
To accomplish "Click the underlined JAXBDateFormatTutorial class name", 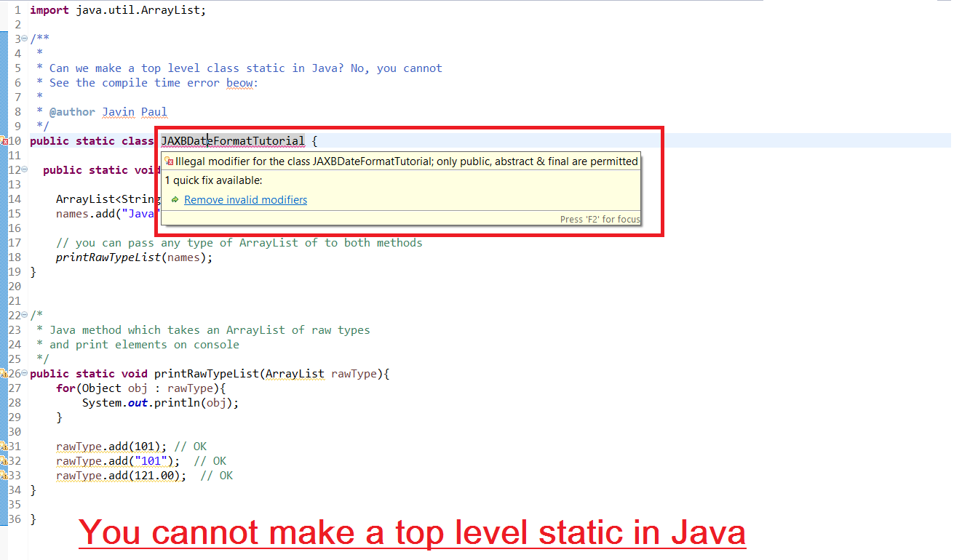I will (233, 141).
